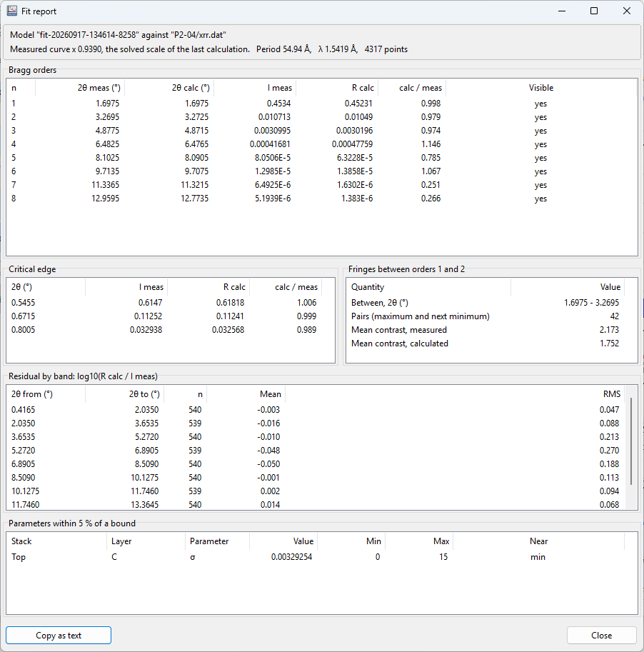Click the calc / meas value 0.251
The height and width of the screenshot is (652, 644).
[431, 185]
